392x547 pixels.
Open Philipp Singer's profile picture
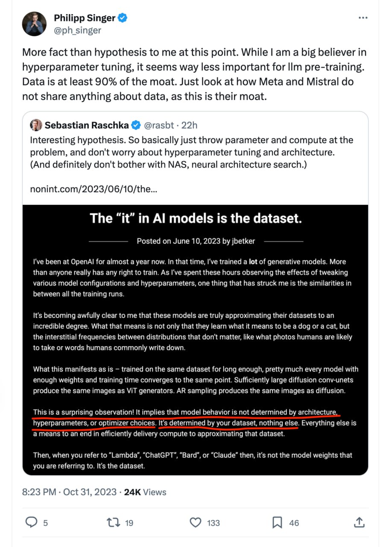pos(35,24)
